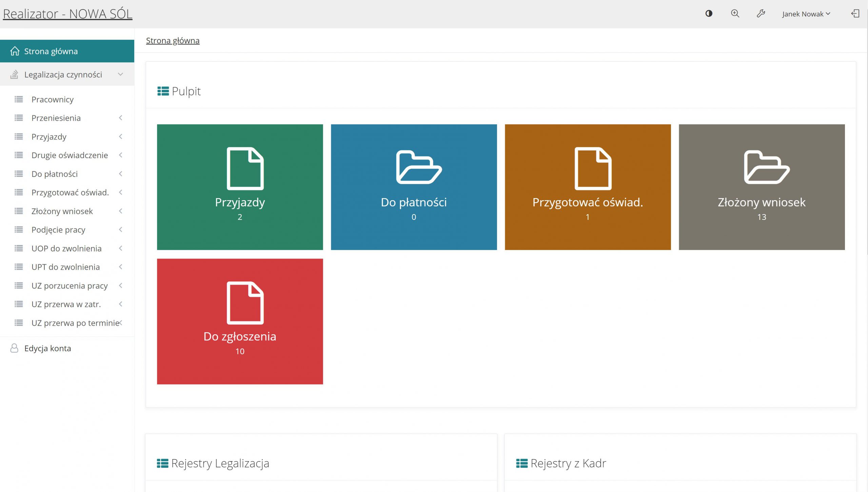Toggle high contrast mode icon
868x492 pixels.
(x=709, y=14)
